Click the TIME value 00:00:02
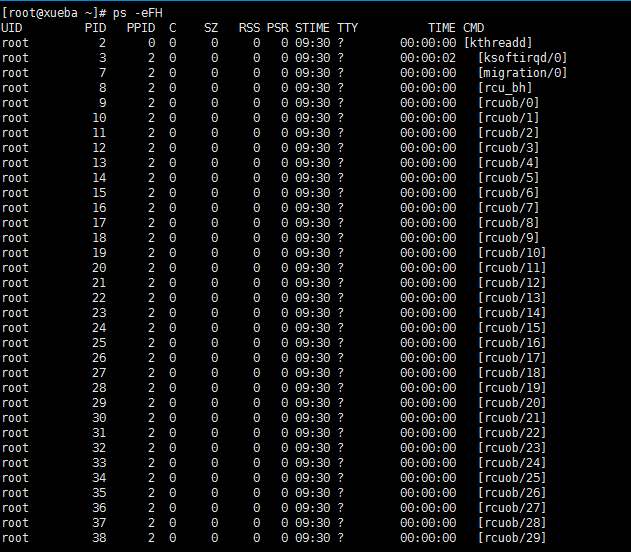631x552 pixels. click(x=428, y=58)
